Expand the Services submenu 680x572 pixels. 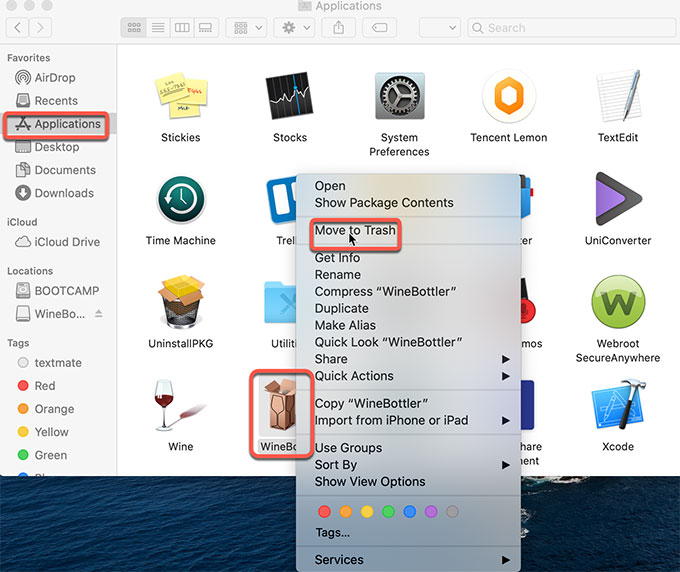click(x=409, y=560)
